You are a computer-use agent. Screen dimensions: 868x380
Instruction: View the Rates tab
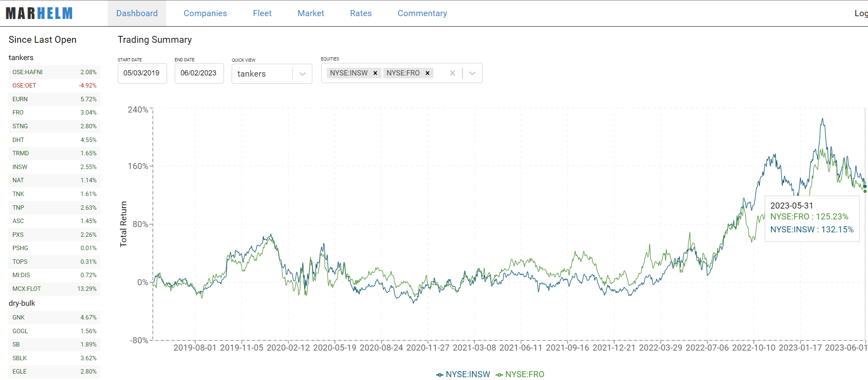pos(361,13)
